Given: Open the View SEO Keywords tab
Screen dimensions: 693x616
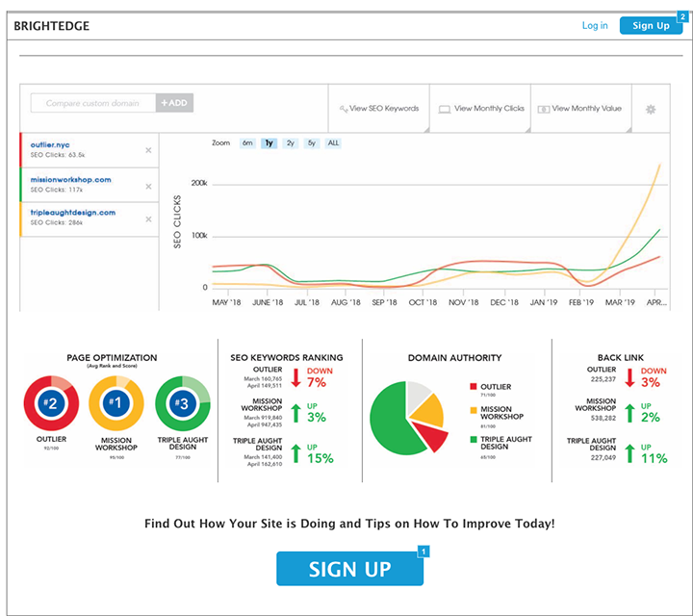Looking at the screenshot, I should click(379, 109).
